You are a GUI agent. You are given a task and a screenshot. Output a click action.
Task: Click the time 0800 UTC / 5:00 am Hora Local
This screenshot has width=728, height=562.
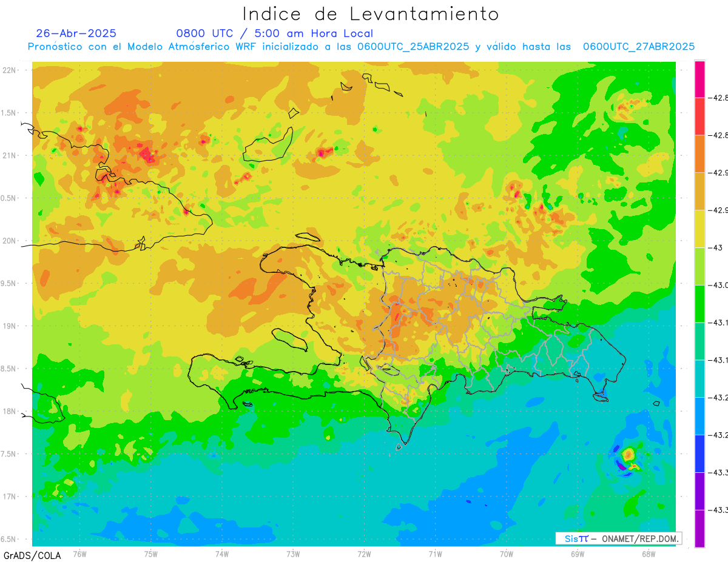(x=274, y=33)
